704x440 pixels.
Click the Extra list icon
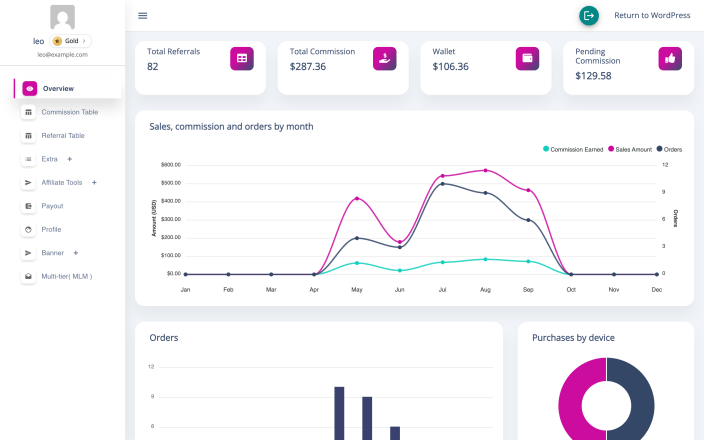click(x=28, y=159)
